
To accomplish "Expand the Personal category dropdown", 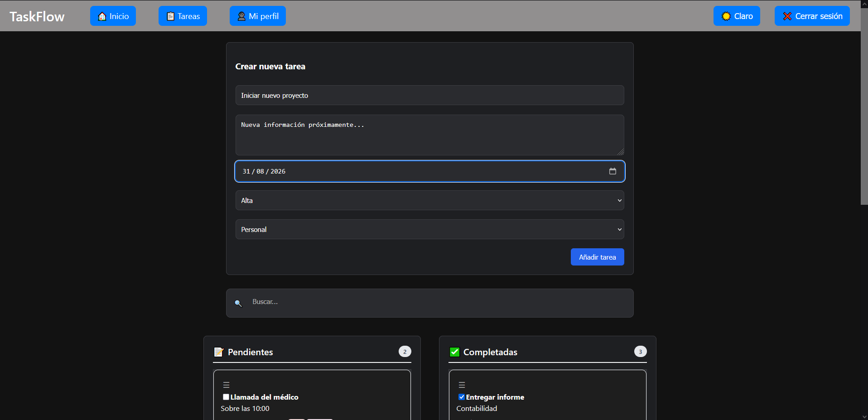I will [429, 229].
